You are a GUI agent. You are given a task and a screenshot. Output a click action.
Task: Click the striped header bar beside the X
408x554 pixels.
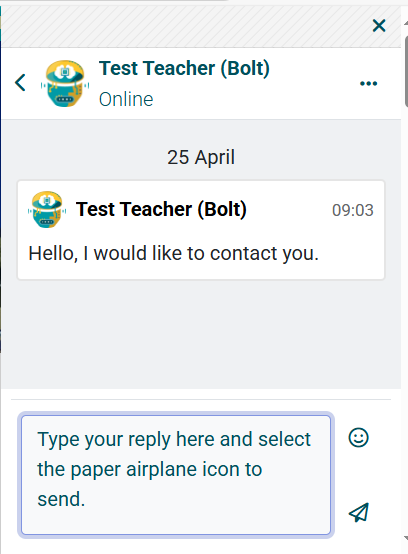click(184, 26)
